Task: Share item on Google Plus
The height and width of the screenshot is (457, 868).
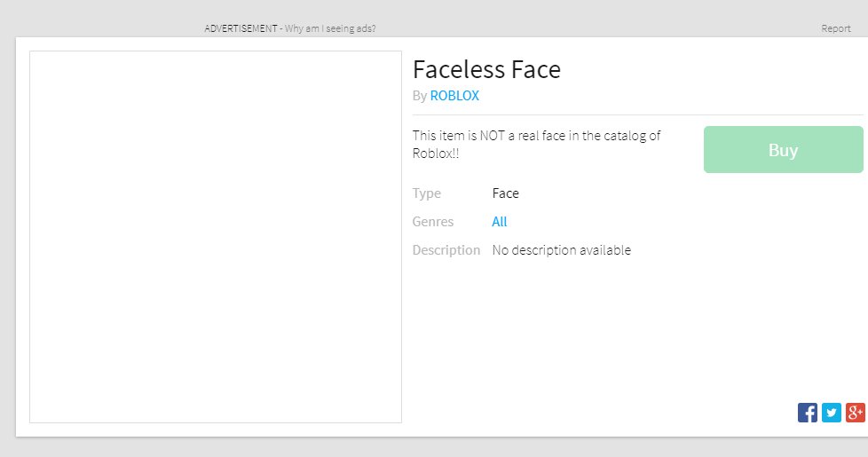Action: point(856,413)
